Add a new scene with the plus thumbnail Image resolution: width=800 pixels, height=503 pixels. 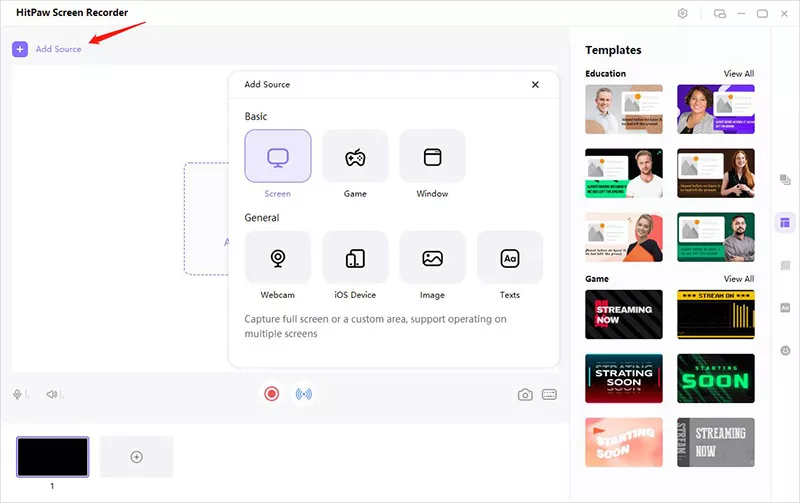[137, 457]
